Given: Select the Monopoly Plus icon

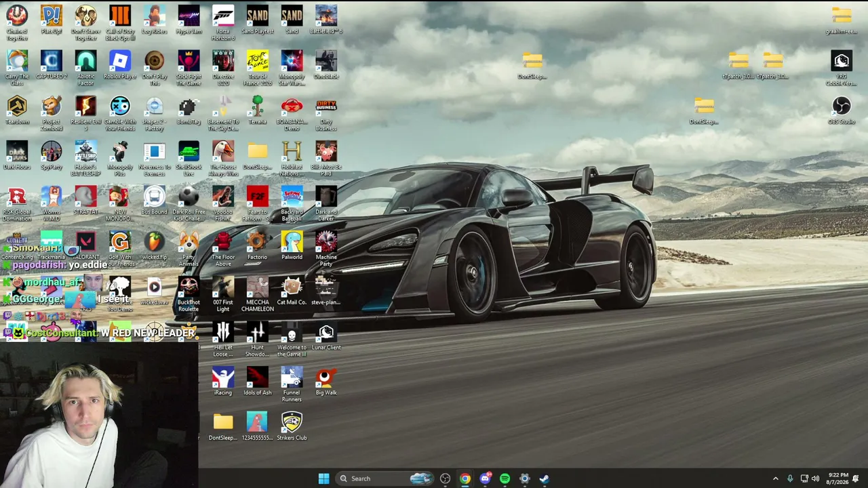Looking at the screenshot, I should pyautogui.click(x=120, y=158).
